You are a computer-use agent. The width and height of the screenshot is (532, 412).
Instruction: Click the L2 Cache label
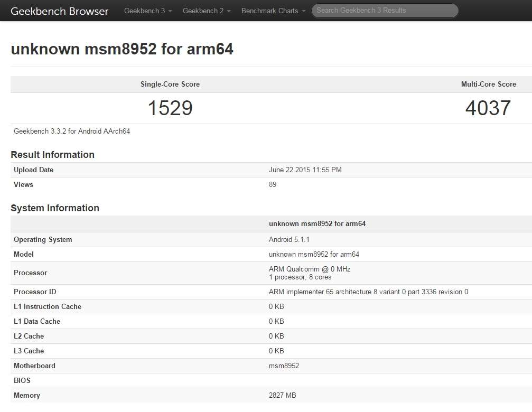point(29,336)
